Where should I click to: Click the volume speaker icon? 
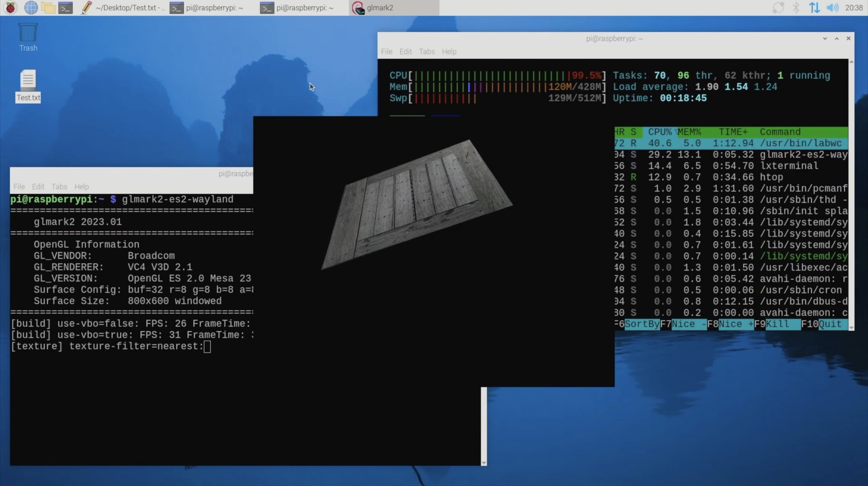[x=832, y=7]
